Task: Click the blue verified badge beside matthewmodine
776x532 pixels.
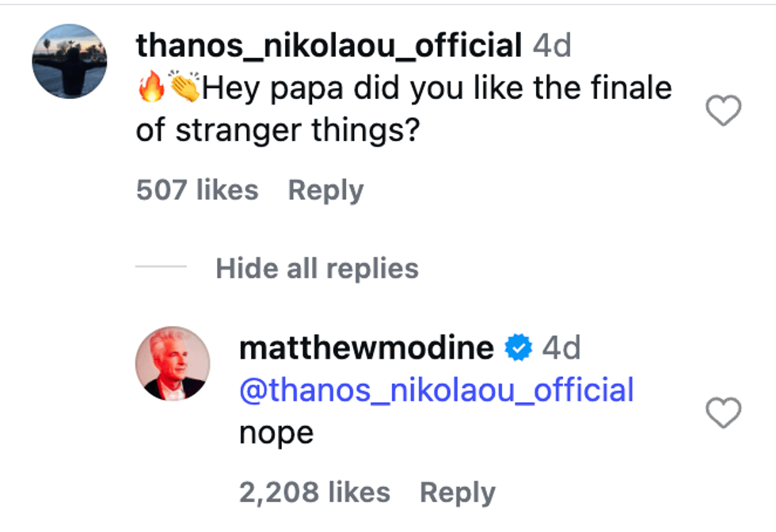Action: click(519, 348)
